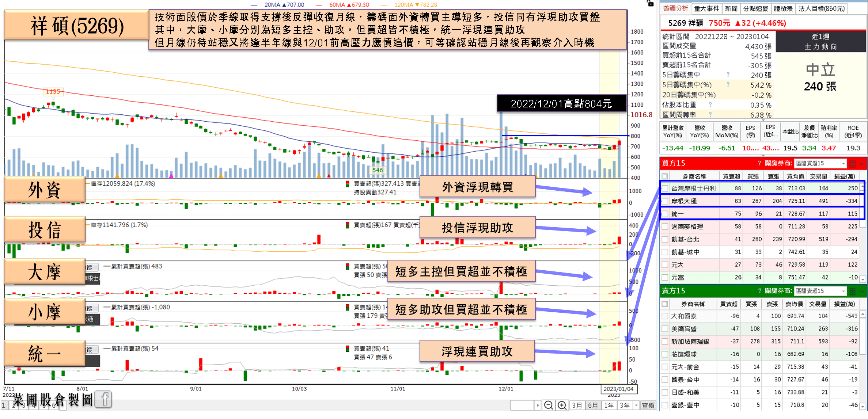868x419 pixels.
Task: Click the 20MA legend line swatch
Action: [x=254, y=5]
